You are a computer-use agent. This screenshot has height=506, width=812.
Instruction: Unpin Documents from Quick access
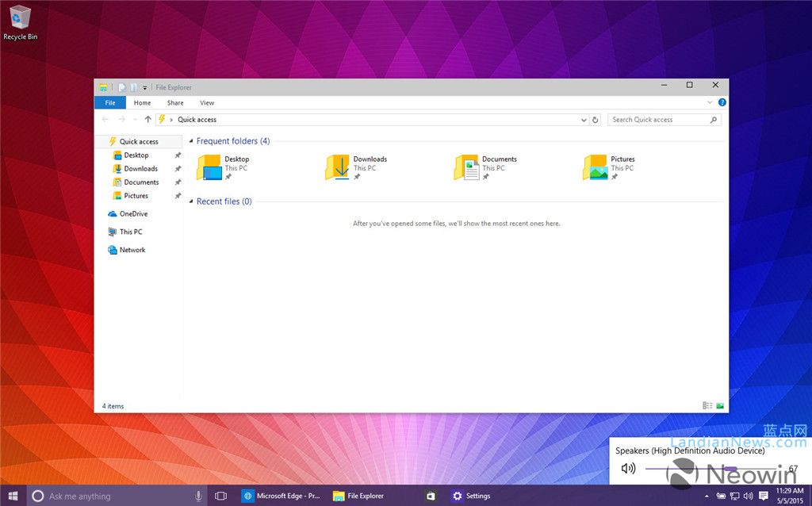(x=179, y=182)
